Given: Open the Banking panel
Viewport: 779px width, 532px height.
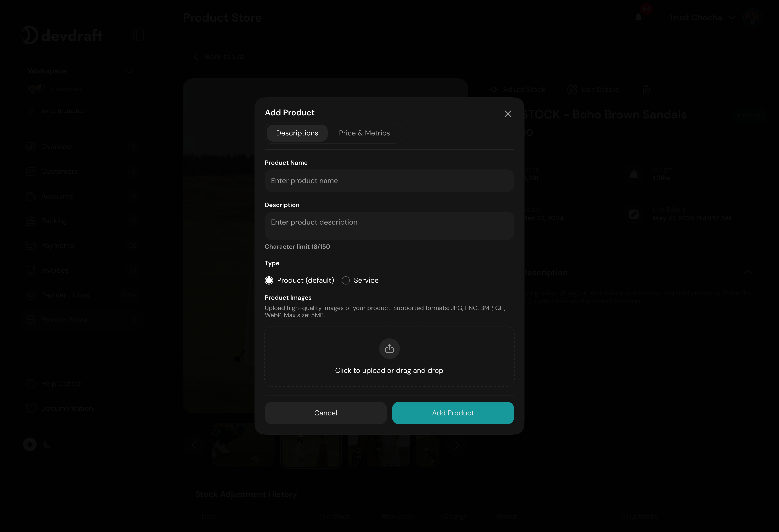Looking at the screenshot, I should point(54,220).
